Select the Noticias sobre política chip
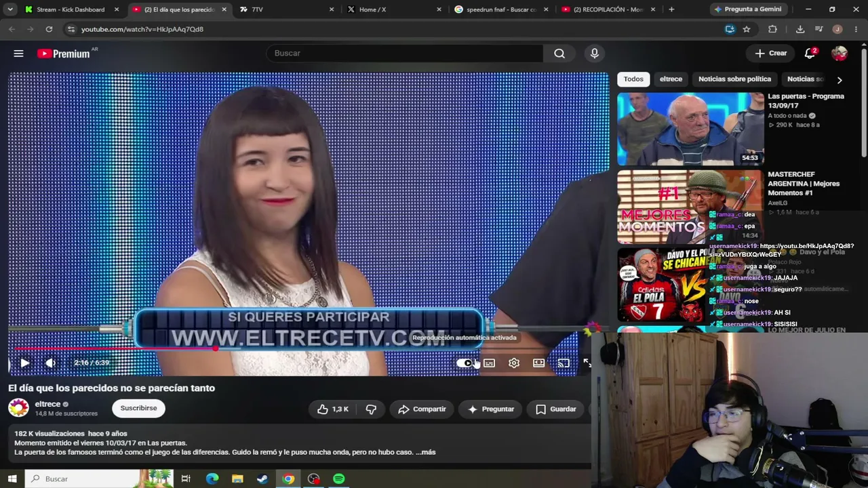This screenshot has height=488, width=868. point(734,79)
